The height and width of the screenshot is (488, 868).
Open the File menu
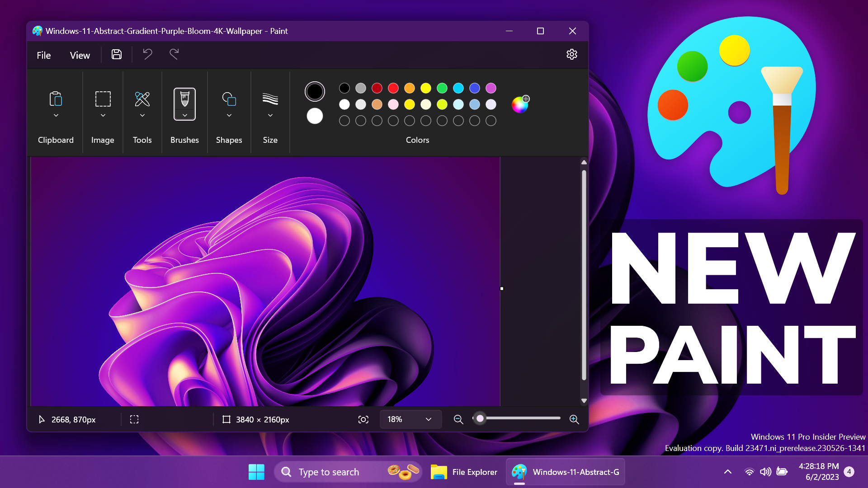43,55
